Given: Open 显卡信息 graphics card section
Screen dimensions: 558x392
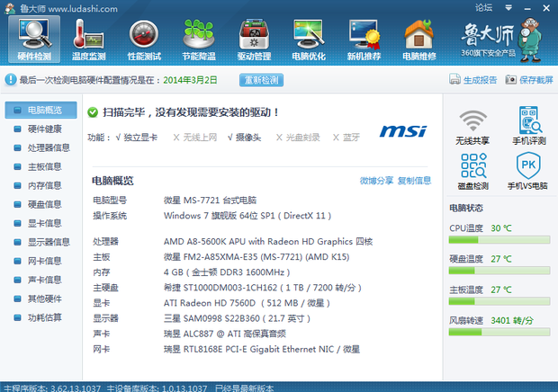Looking at the screenshot, I should tap(43, 223).
